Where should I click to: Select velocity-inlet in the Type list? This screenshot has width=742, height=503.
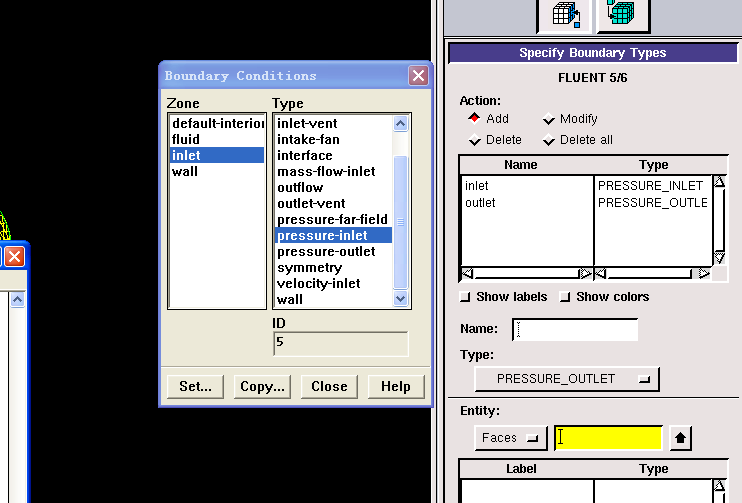[x=318, y=283]
